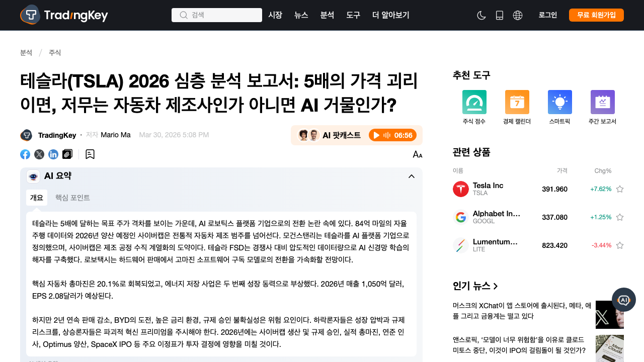The width and height of the screenshot is (644, 362).
Task: Open the 도구 menu
Action: [353, 15]
